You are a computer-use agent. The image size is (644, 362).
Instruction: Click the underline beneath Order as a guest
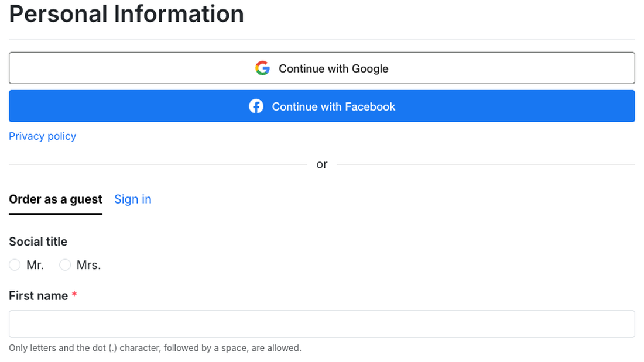pyautogui.click(x=56, y=214)
